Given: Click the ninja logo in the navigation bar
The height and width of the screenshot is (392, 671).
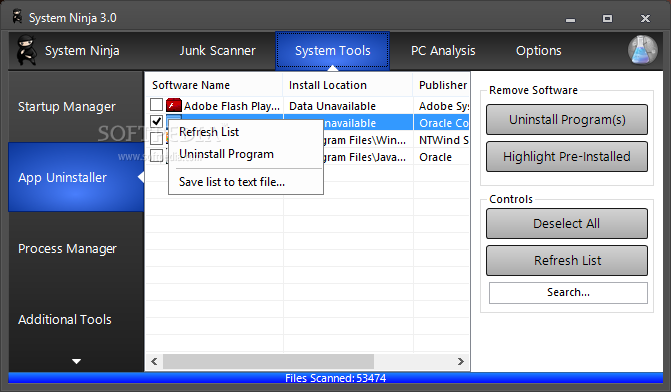Looking at the screenshot, I should pos(27,50).
